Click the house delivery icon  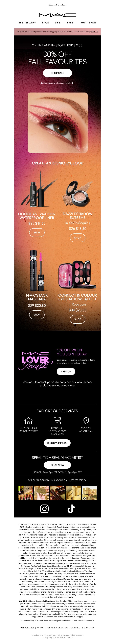[28, 421]
